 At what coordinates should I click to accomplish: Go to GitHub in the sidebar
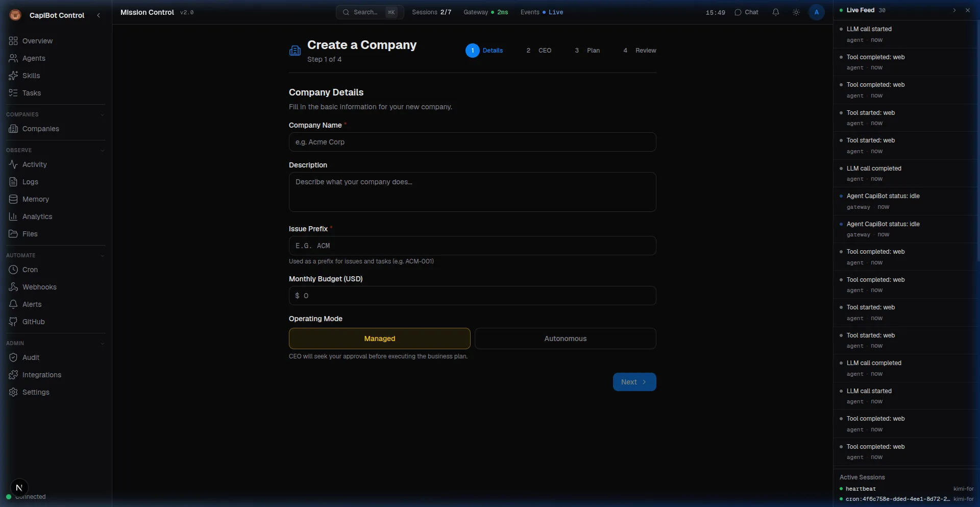[33, 322]
